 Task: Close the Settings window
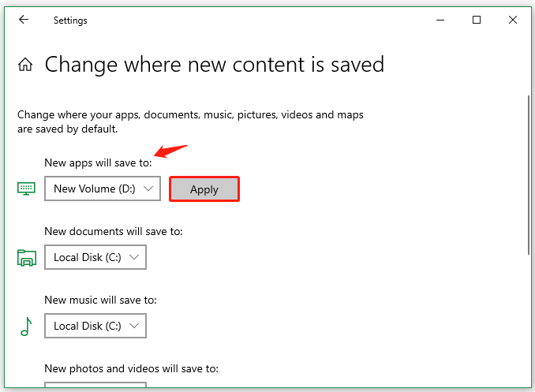(x=513, y=21)
